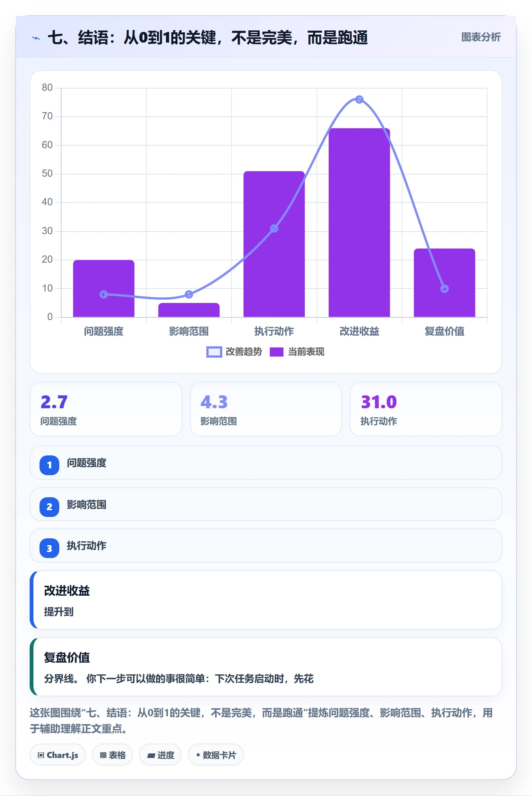Toggle the 改善趋势 legend series
Image resolution: width=532 pixels, height=796 pixels.
point(234,352)
